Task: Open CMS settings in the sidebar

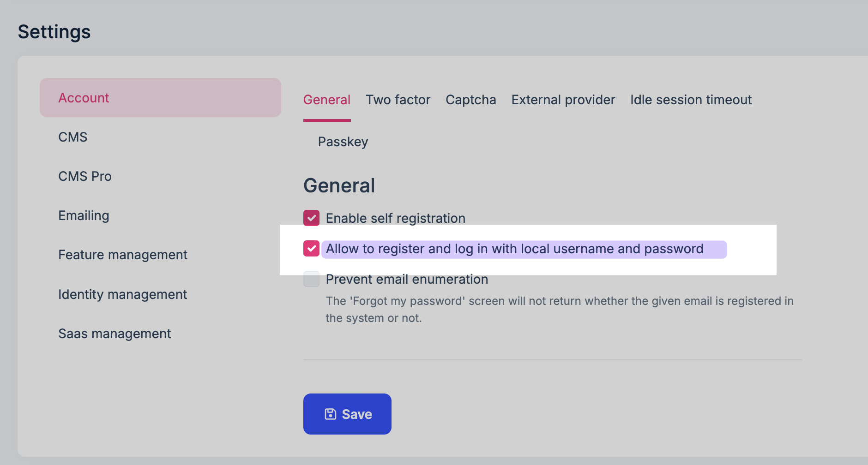Action: pyautogui.click(x=73, y=137)
